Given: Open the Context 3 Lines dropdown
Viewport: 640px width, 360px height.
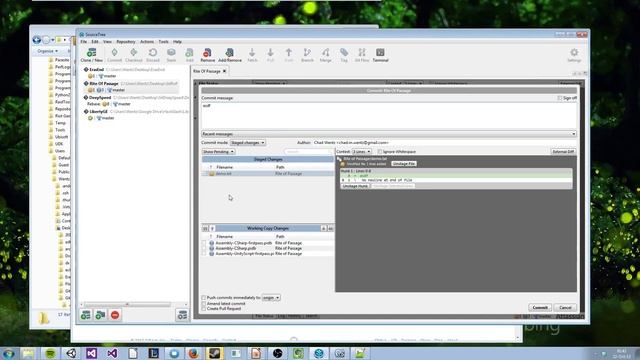Looking at the screenshot, I should point(362,151).
